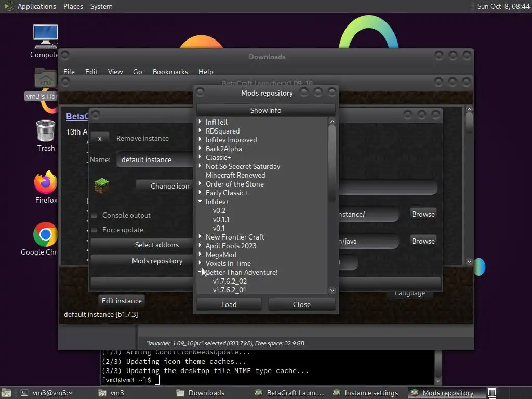Viewport: 532px width, 399px height.
Task: Select Infdev+ version v0.2
Action: [219, 211]
